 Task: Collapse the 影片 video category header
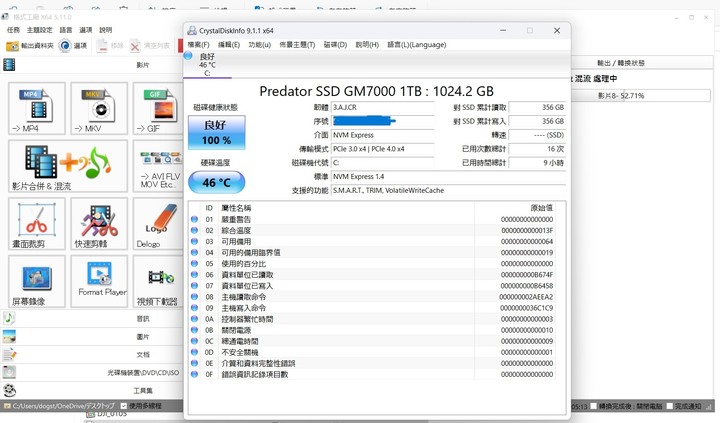pos(92,65)
